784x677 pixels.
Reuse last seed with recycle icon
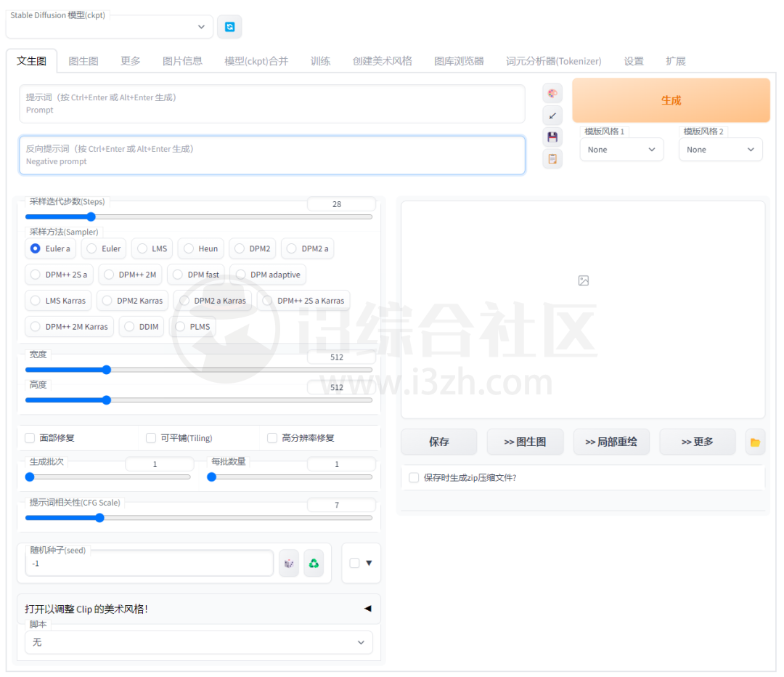coord(314,564)
